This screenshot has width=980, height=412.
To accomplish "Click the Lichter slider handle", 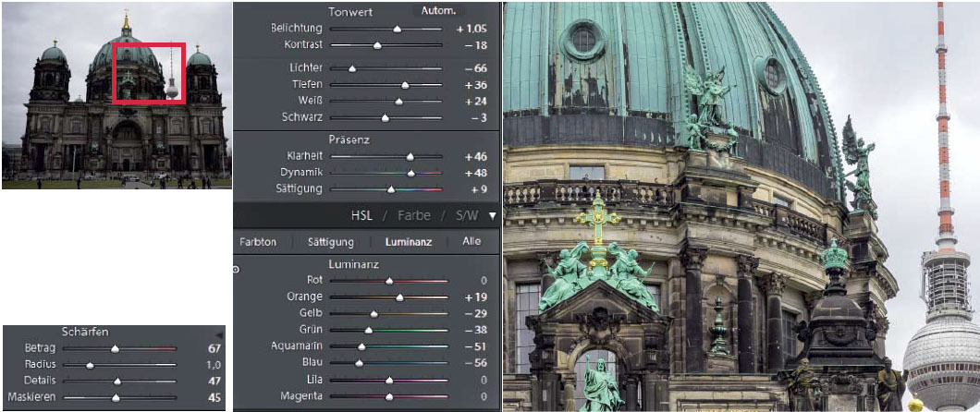I will pyautogui.click(x=352, y=68).
